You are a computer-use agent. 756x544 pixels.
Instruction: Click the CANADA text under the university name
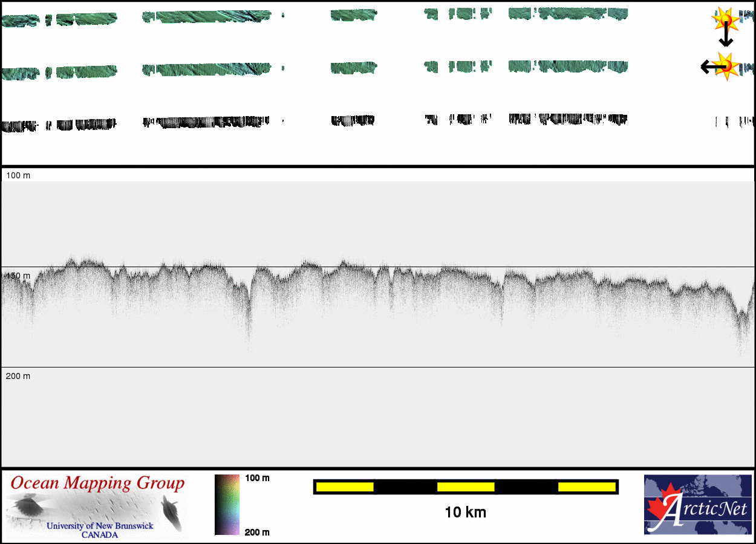[100, 535]
